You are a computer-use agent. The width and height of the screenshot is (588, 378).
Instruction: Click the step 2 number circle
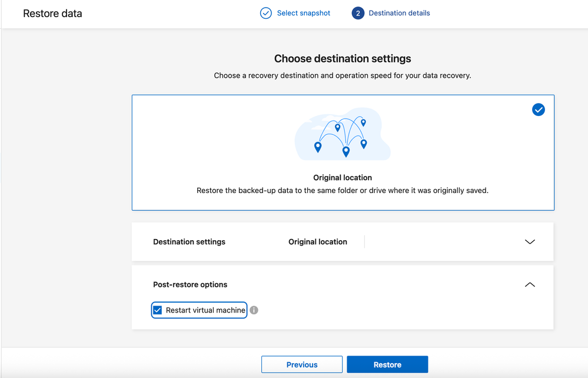coord(358,13)
